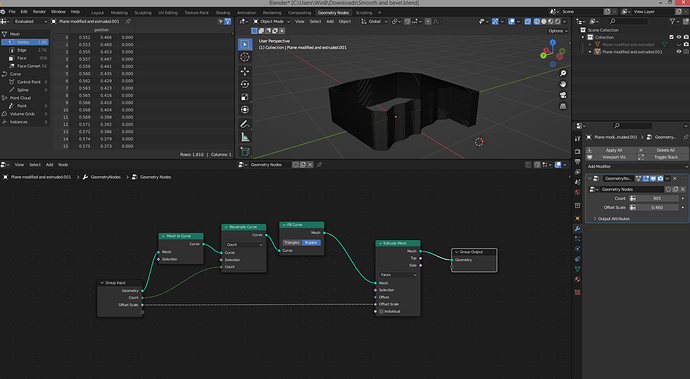Image resolution: width=690 pixels, height=379 pixels.
Task: Open Physics properties tab
Action: tap(577, 249)
